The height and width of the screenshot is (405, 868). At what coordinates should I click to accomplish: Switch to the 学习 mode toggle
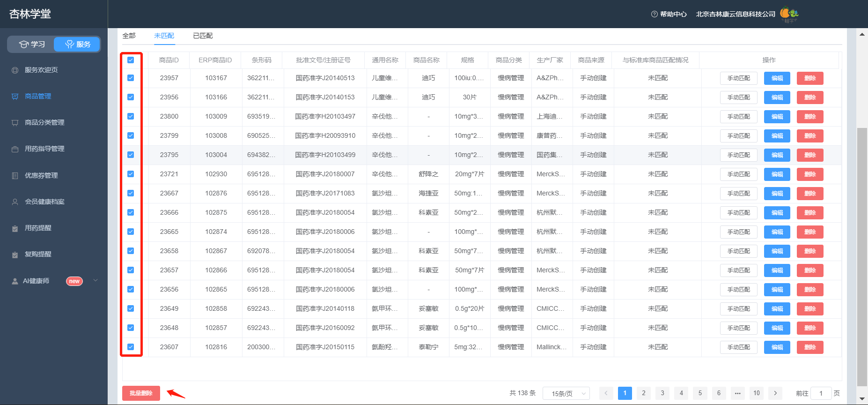[x=31, y=44]
